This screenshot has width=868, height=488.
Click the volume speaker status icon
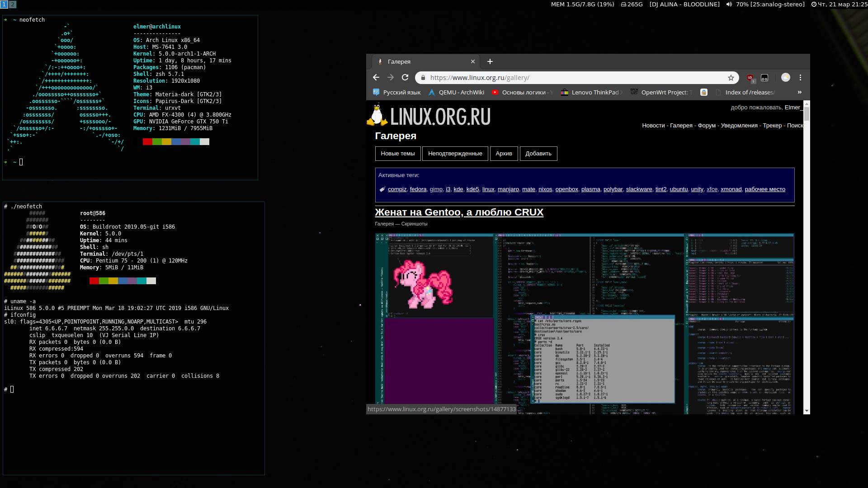click(x=729, y=4)
